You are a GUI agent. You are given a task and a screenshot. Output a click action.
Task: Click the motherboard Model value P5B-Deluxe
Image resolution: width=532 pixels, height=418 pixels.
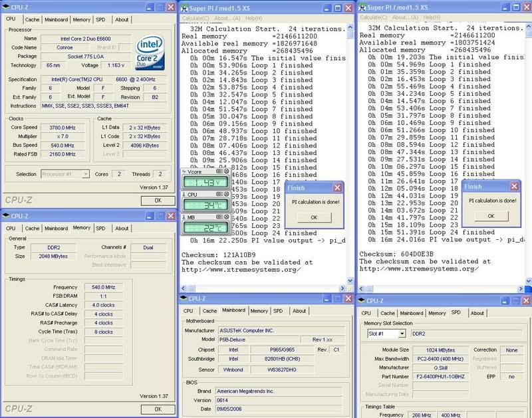pos(259,340)
